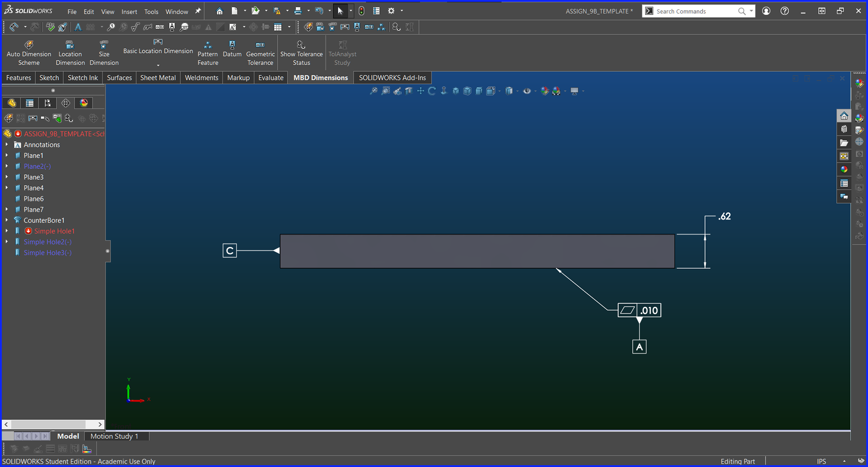The width and height of the screenshot is (868, 467).
Task: Open the Search Commands dropdown arrow
Action: pyautogui.click(x=751, y=11)
